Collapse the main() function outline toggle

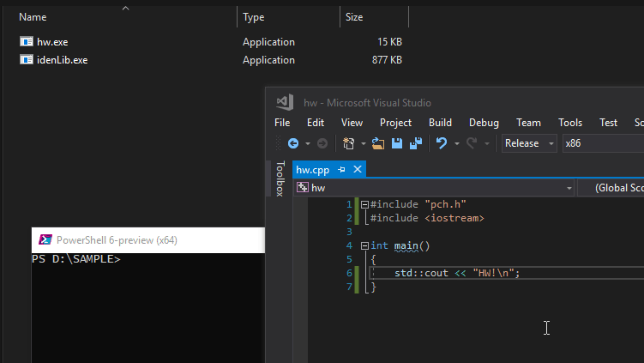364,245
